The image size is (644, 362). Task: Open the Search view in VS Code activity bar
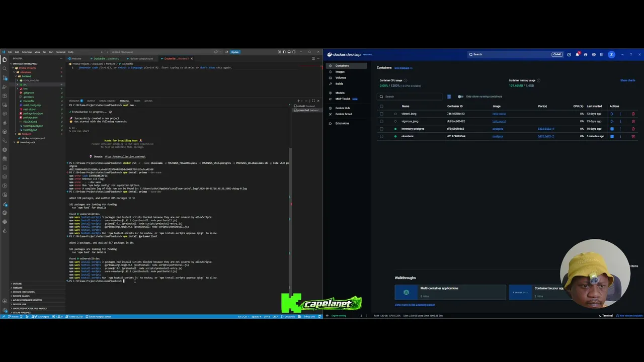pyautogui.click(x=5, y=68)
